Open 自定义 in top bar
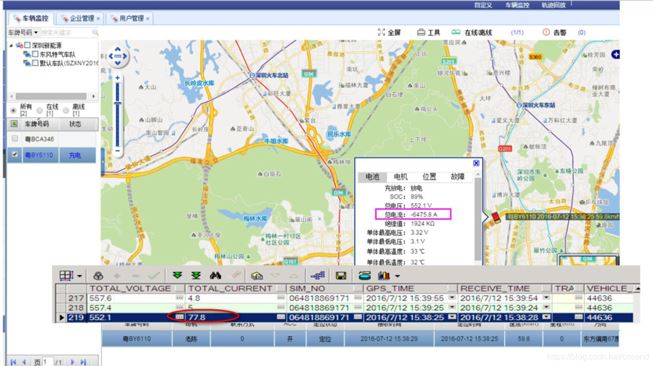 [x=483, y=5]
